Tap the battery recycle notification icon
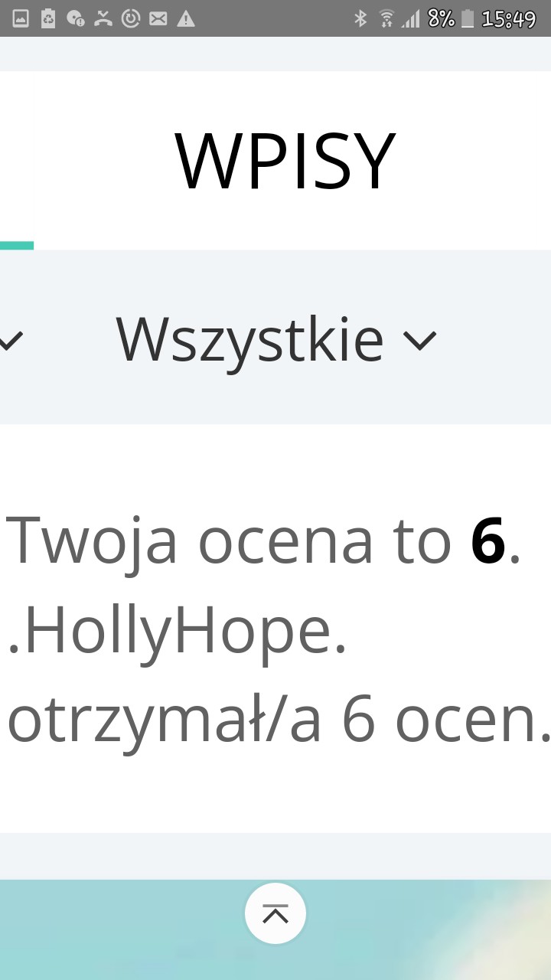 click(x=48, y=18)
